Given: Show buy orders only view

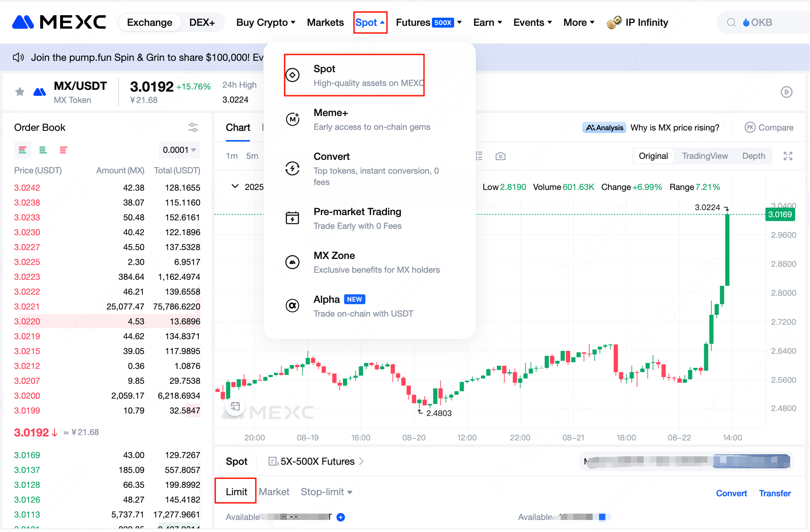Looking at the screenshot, I should (x=43, y=150).
